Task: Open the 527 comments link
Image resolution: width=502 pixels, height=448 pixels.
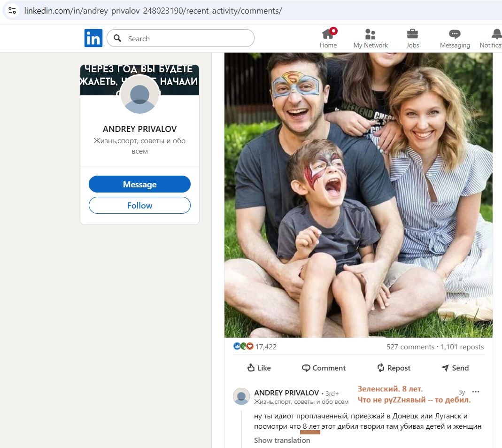Action: point(410,347)
